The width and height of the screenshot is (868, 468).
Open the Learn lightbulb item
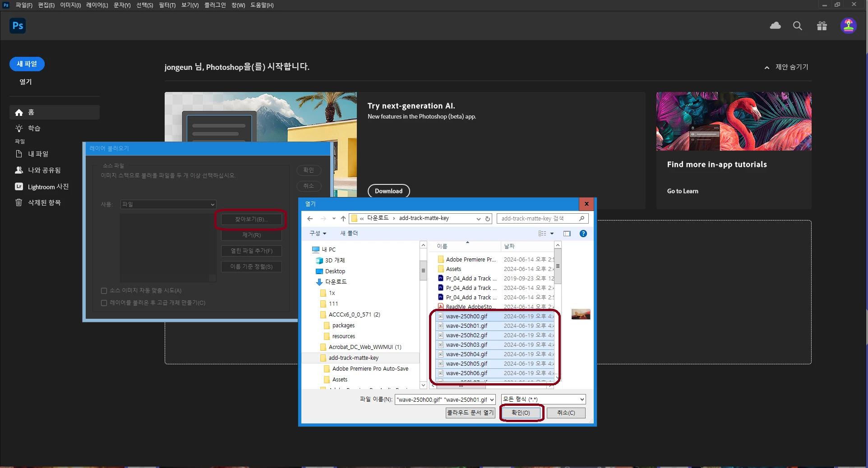click(28, 128)
